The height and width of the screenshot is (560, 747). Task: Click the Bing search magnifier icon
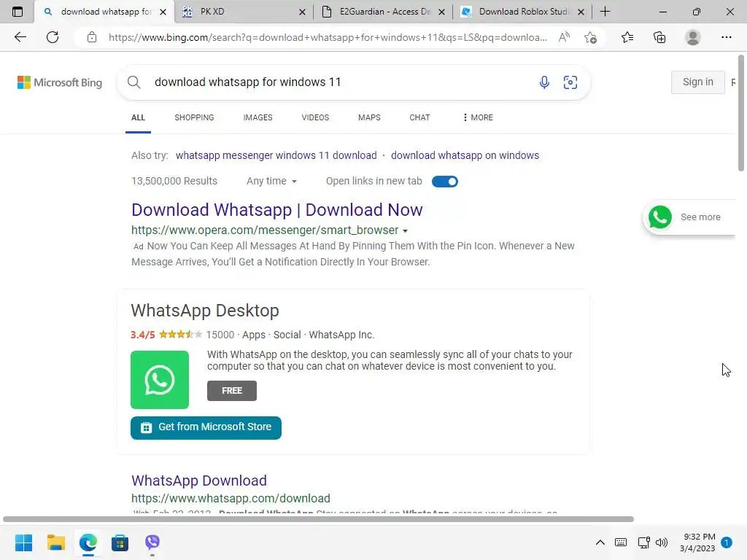click(134, 82)
